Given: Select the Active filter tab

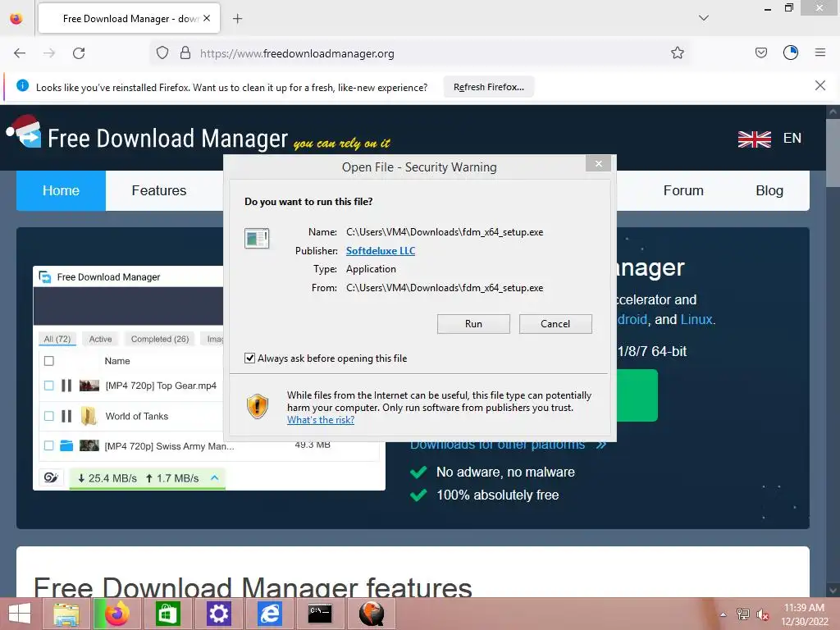Looking at the screenshot, I should [100, 339].
